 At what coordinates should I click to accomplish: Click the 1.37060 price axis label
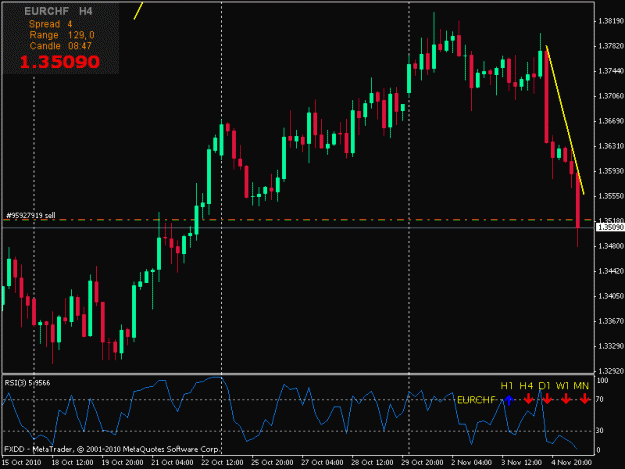pyautogui.click(x=611, y=96)
